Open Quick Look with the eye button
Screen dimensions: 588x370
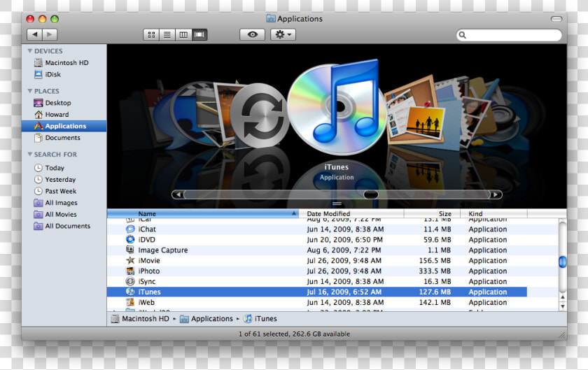[x=253, y=35]
